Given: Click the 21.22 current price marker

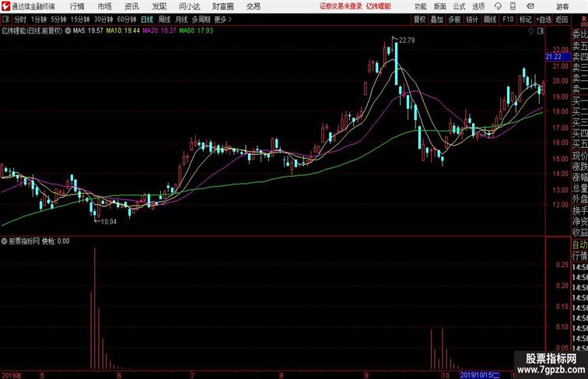Looking at the screenshot, I should tap(557, 57).
